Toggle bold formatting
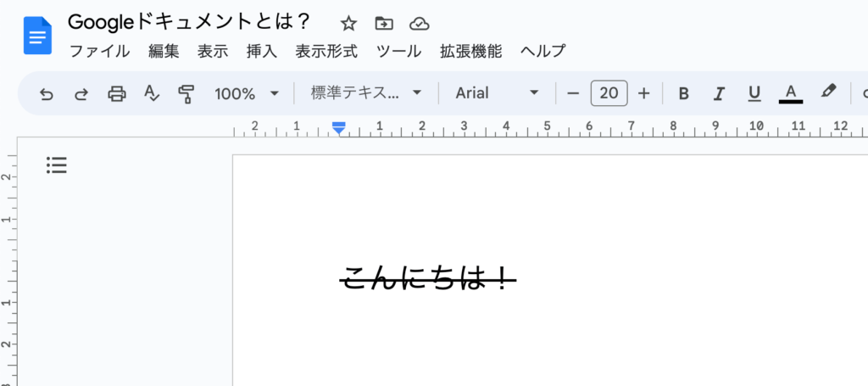Image resolution: width=868 pixels, height=386 pixels. (x=684, y=93)
